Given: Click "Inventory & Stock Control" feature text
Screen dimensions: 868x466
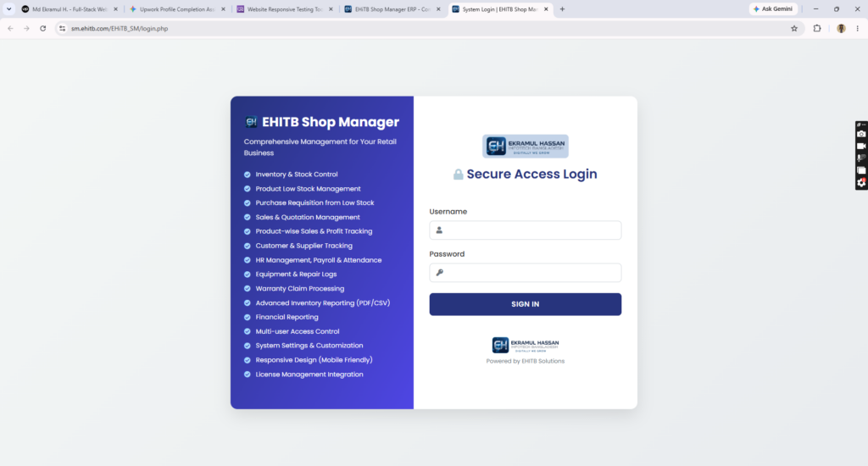Looking at the screenshot, I should pos(296,175).
